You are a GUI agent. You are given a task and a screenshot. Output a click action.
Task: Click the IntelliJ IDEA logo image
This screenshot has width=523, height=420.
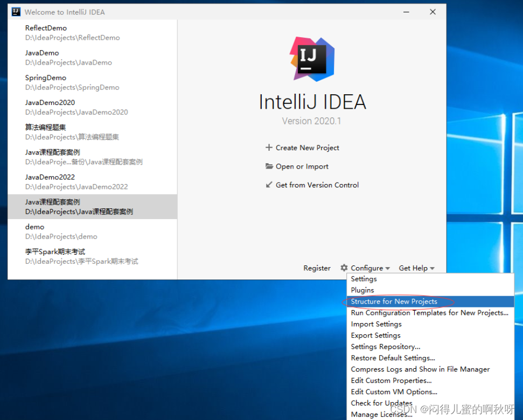point(312,59)
